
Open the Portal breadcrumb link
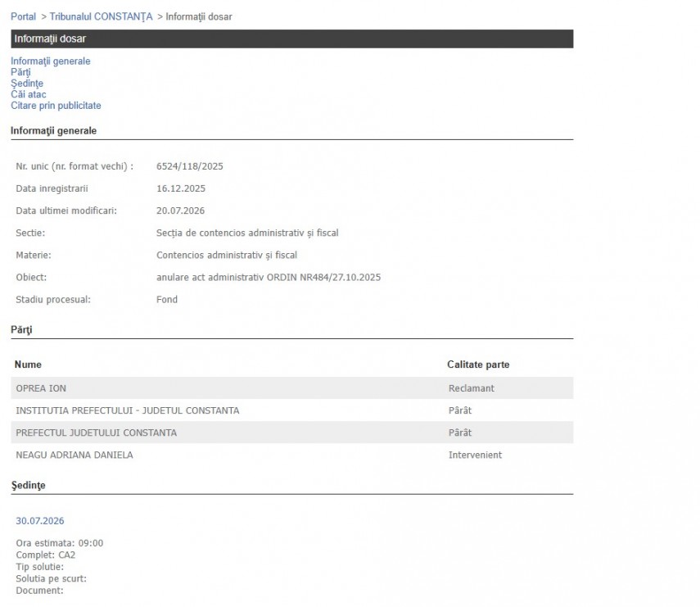(23, 16)
